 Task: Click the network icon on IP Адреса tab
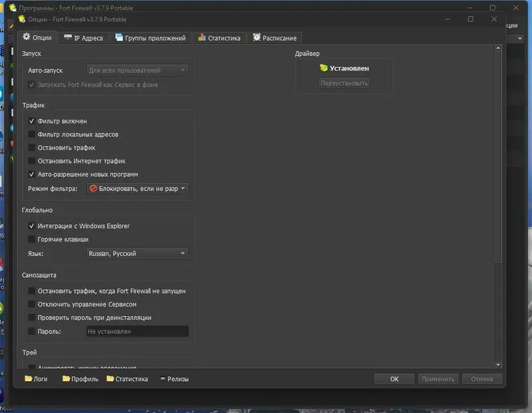pyautogui.click(x=68, y=37)
